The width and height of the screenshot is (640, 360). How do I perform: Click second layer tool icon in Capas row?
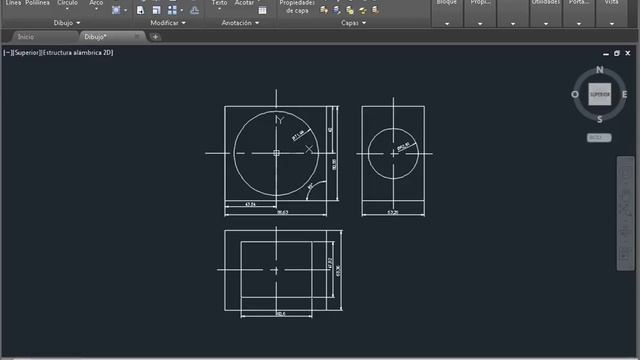pos(337,10)
